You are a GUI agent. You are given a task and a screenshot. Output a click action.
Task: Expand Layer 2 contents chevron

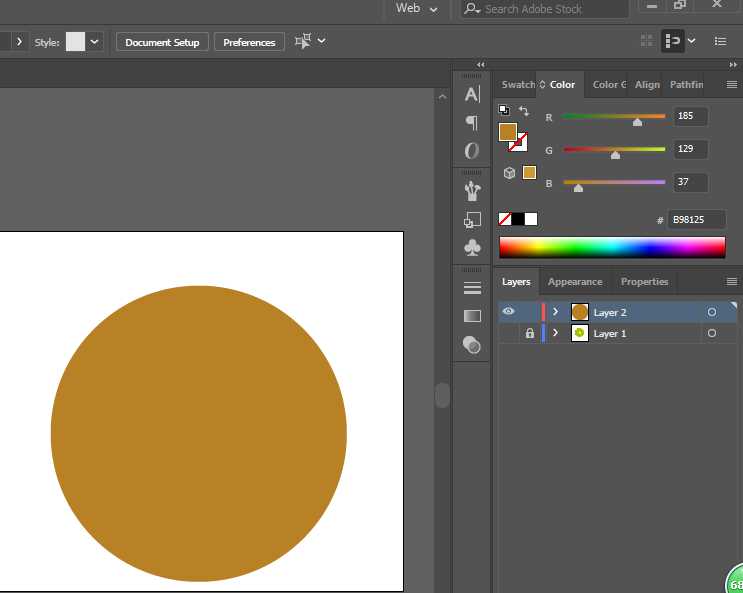(x=555, y=312)
